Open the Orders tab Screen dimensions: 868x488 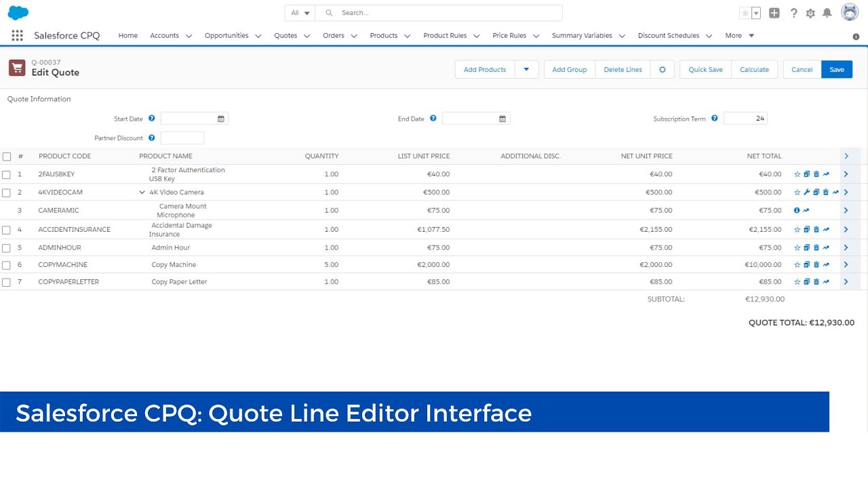(x=334, y=35)
